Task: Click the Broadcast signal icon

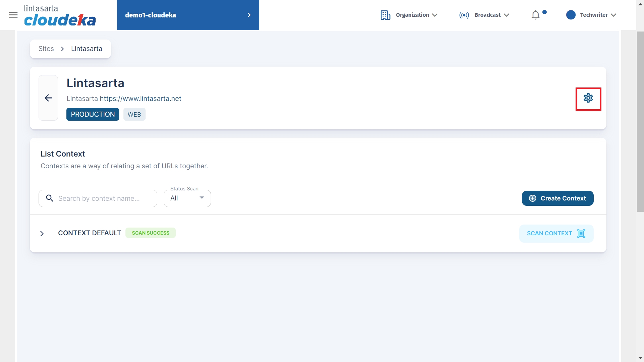Action: click(x=464, y=15)
